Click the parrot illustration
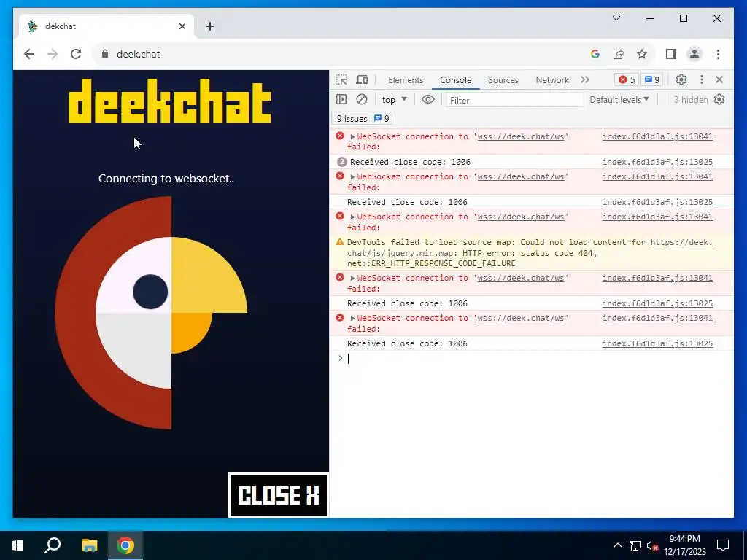The image size is (747, 560). click(151, 313)
